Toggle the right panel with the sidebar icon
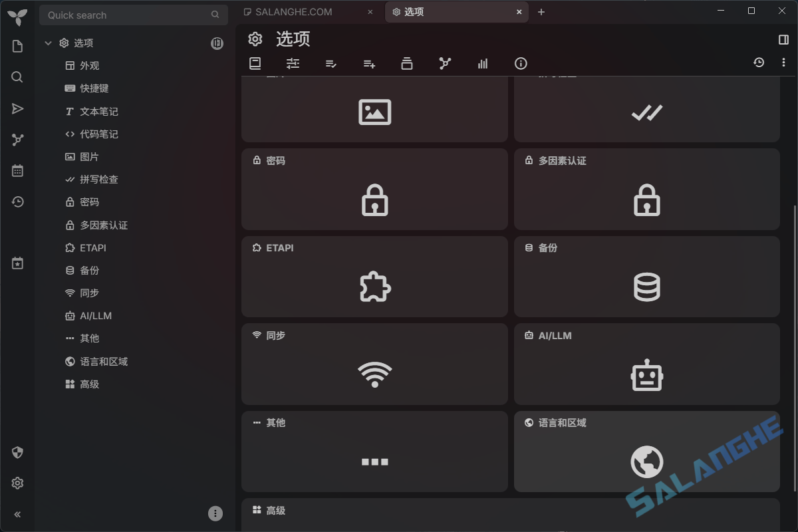The height and width of the screenshot is (532, 798). tap(785, 39)
